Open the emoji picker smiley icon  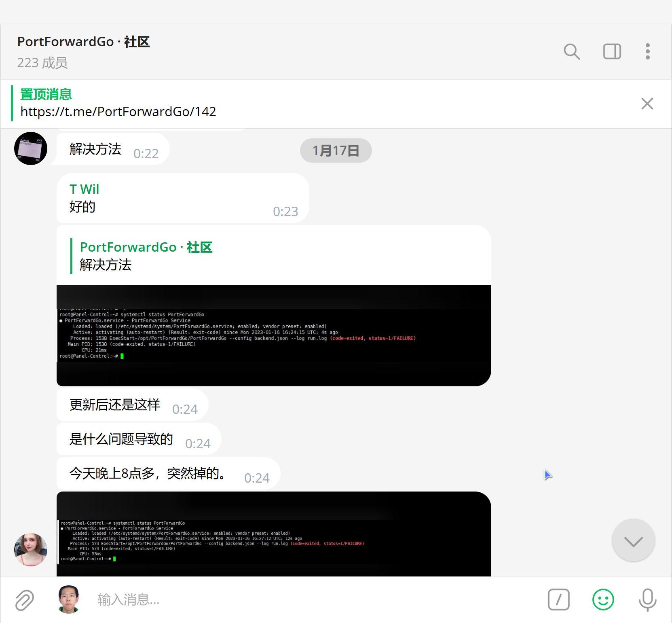[603, 600]
